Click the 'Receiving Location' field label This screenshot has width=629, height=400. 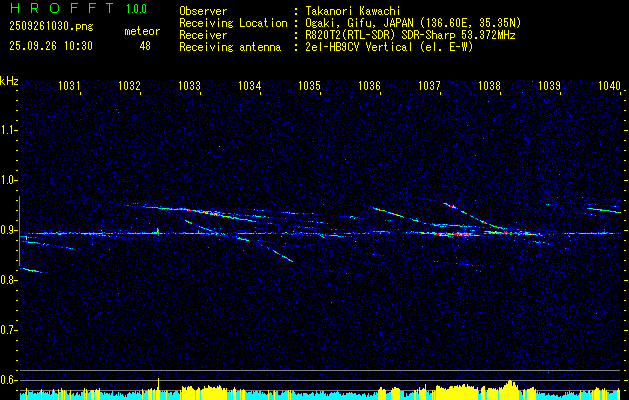point(233,23)
